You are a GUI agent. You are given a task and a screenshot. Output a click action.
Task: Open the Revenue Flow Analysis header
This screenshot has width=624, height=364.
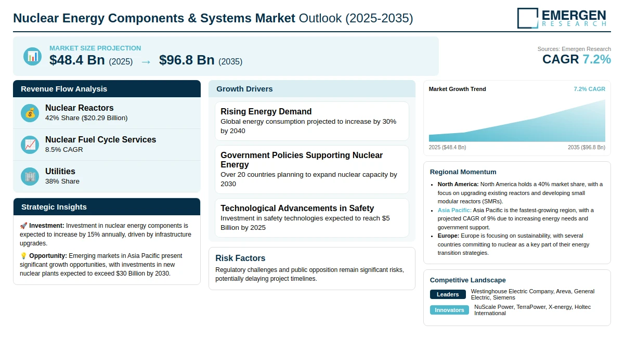coord(107,89)
